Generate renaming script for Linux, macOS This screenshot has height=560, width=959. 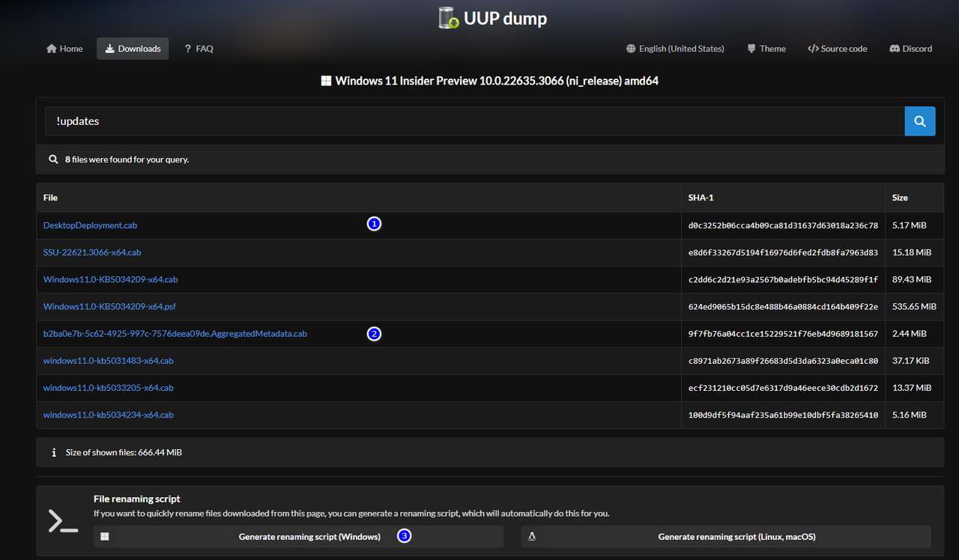pyautogui.click(x=726, y=537)
